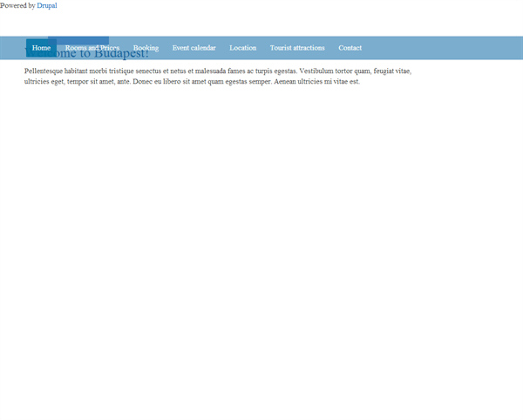Open the Location page
This screenshot has height=420, width=523.
(x=243, y=48)
